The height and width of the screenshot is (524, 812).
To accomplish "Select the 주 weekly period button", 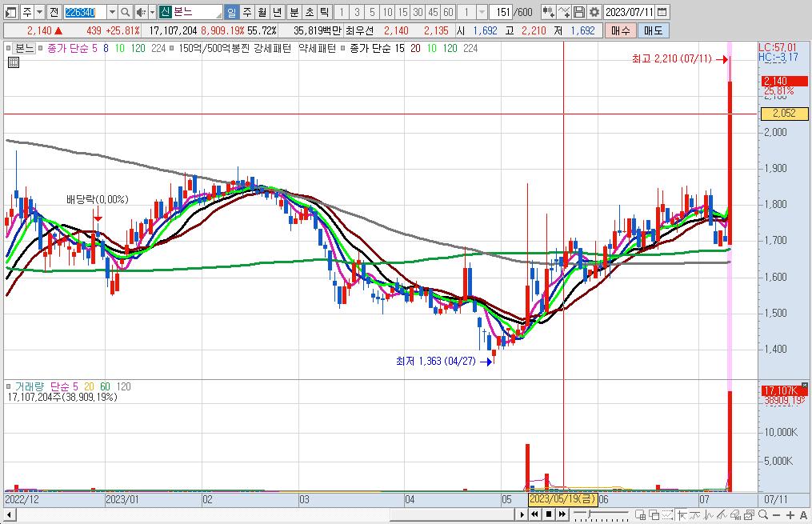I will [x=247, y=11].
